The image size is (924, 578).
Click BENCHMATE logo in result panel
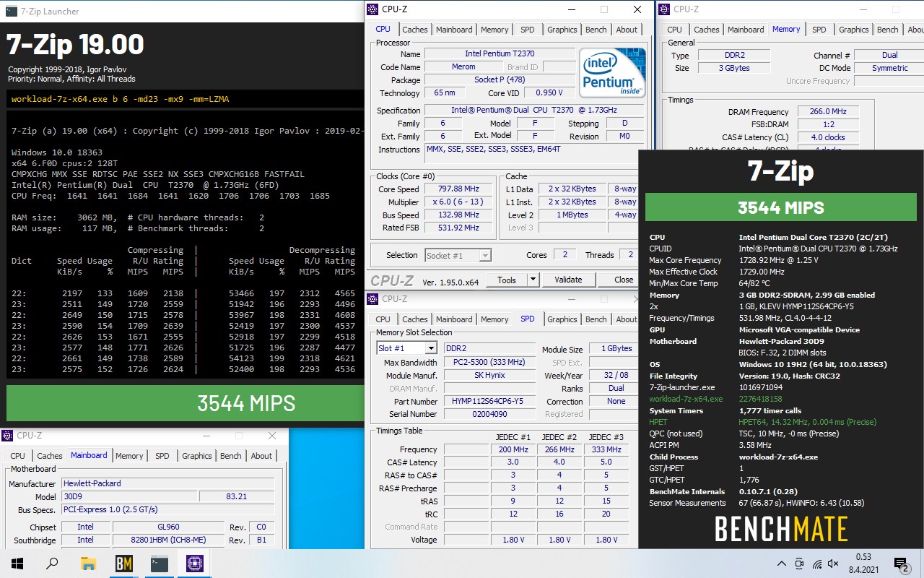(x=780, y=530)
